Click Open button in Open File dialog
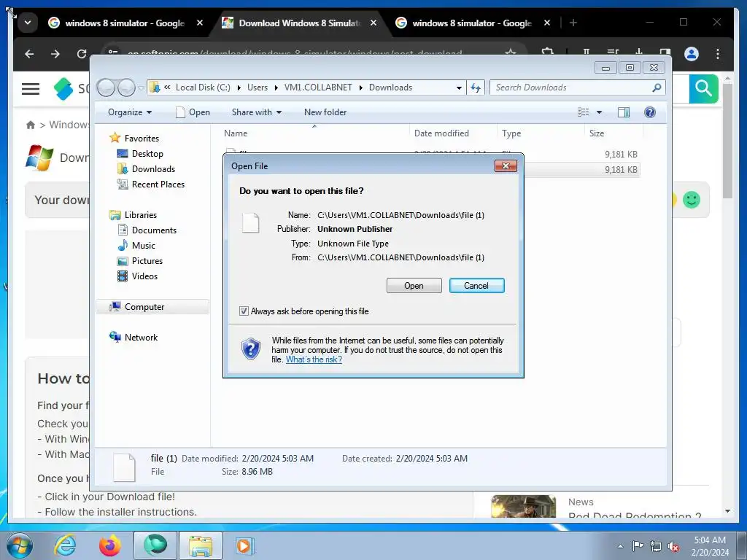The image size is (747, 560). point(414,286)
